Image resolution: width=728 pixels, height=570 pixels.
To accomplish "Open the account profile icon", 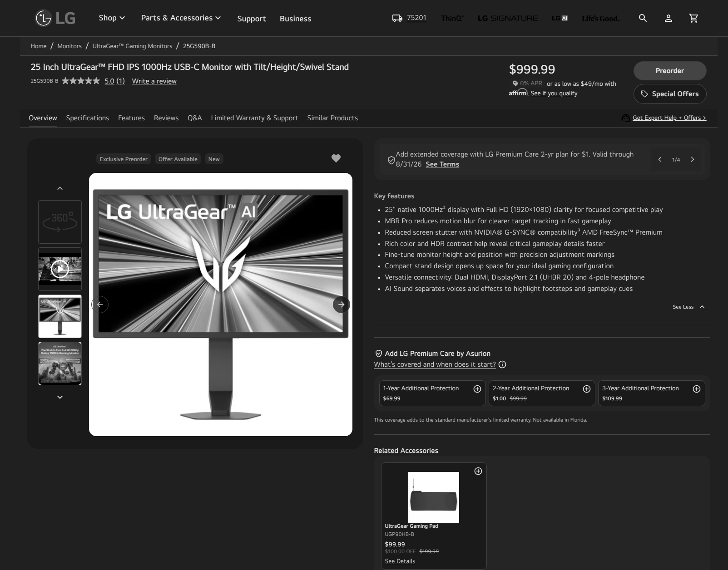I will tap(669, 18).
